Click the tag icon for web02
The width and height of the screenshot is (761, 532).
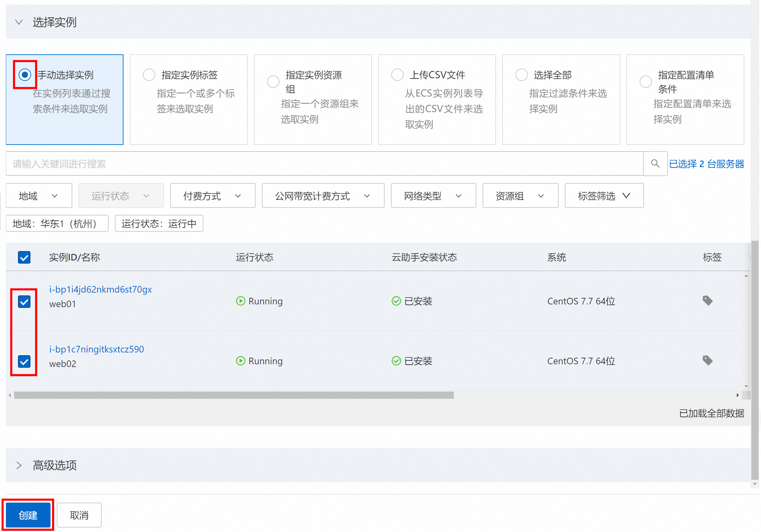point(707,360)
